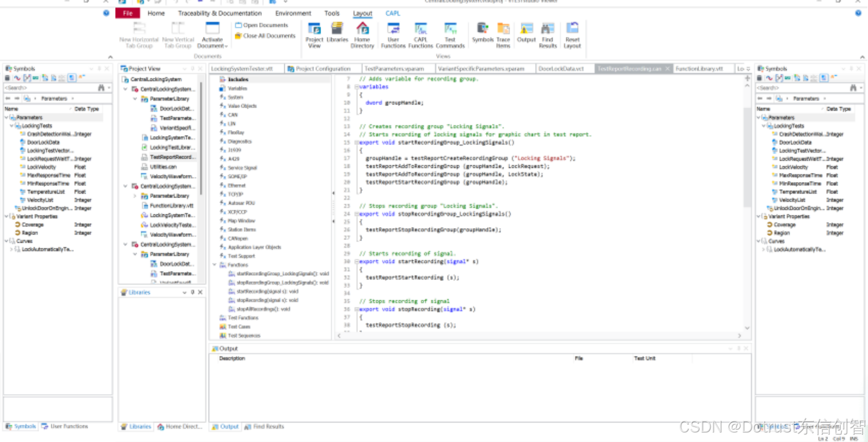Click Close All Documents

click(265, 36)
